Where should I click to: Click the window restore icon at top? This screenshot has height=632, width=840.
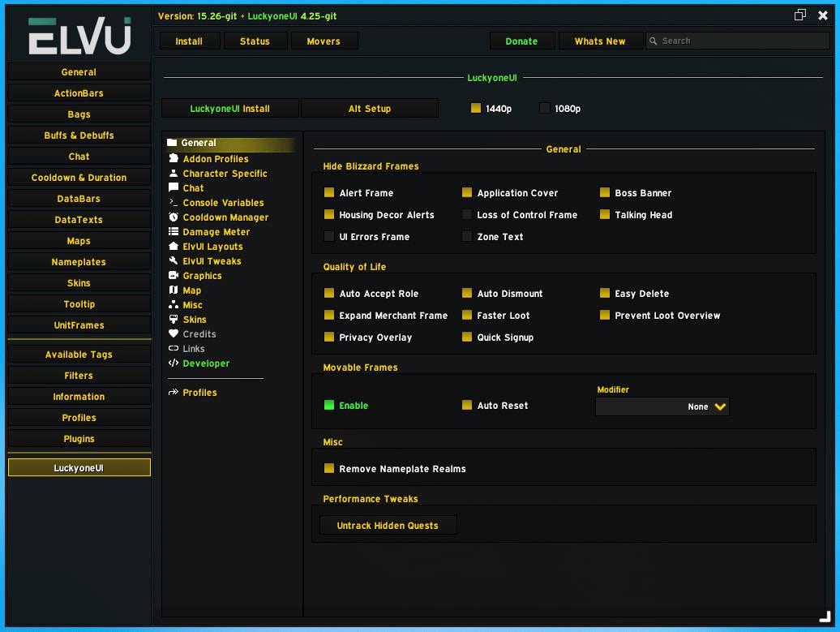click(x=799, y=15)
